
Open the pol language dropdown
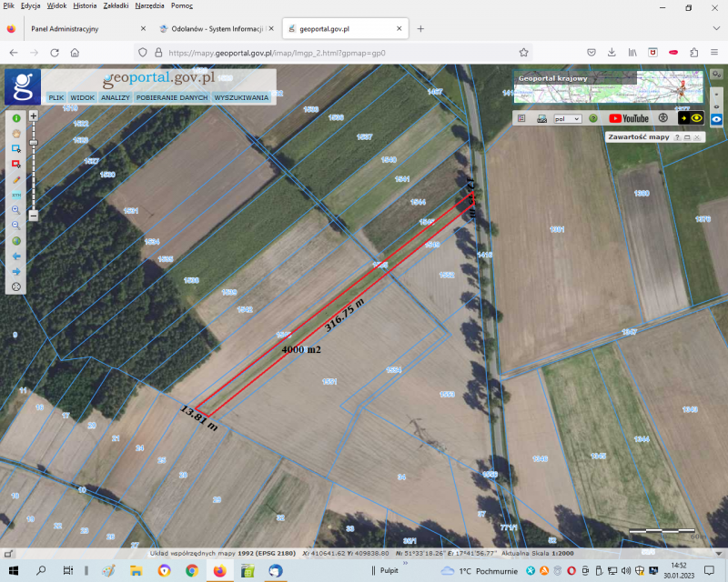pyautogui.click(x=568, y=118)
